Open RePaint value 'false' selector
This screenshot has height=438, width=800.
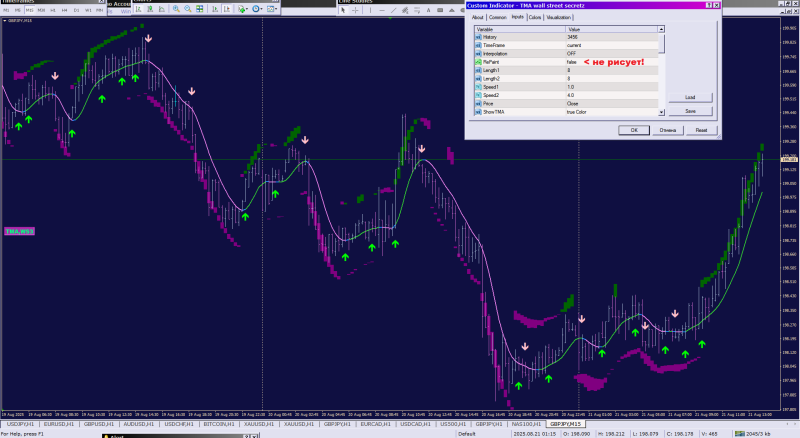point(612,62)
